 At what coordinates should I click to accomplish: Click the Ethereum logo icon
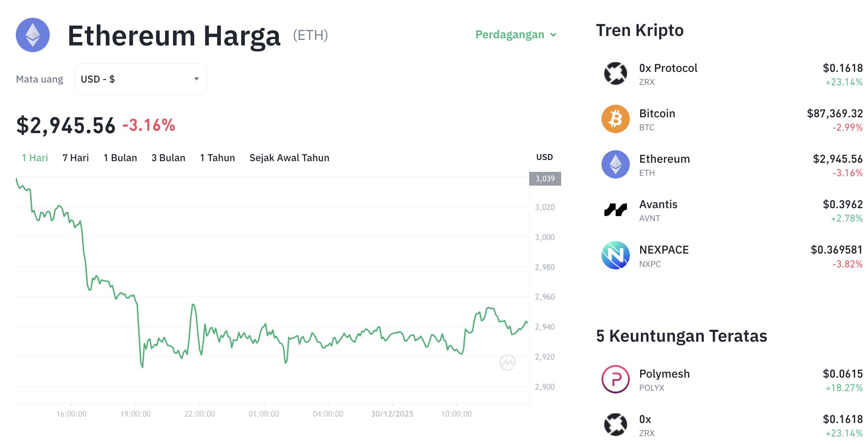[x=32, y=36]
